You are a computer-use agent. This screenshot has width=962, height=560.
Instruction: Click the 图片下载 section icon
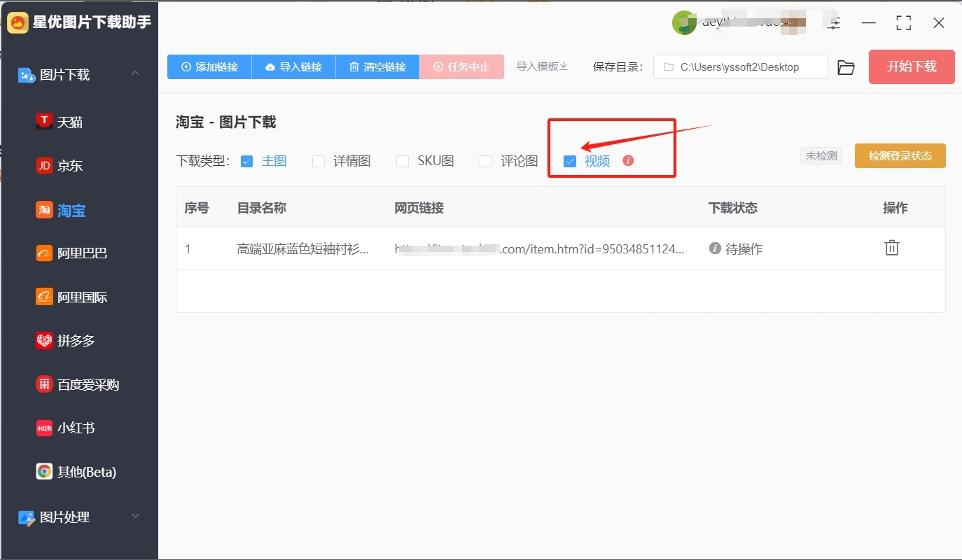(27, 75)
